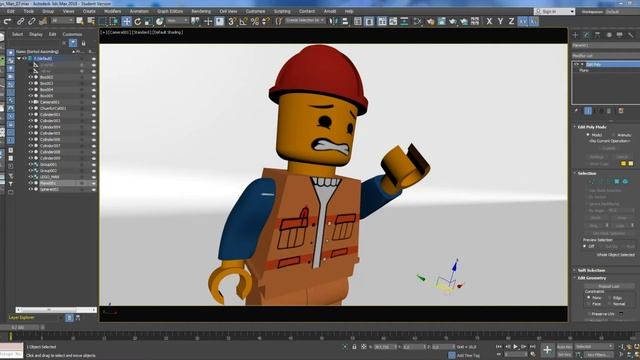Open the Create command panel tab

point(576,35)
